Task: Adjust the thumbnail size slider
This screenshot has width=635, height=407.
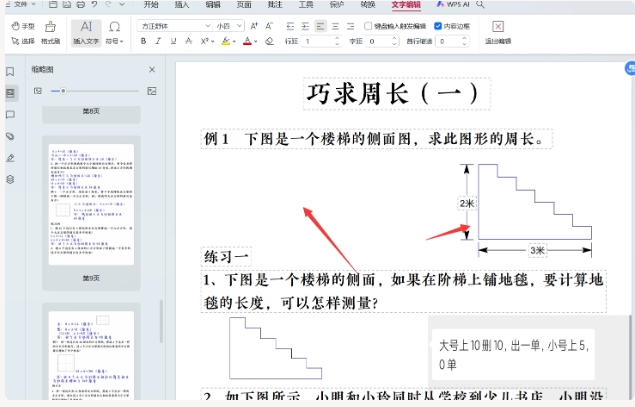Action: (x=63, y=91)
